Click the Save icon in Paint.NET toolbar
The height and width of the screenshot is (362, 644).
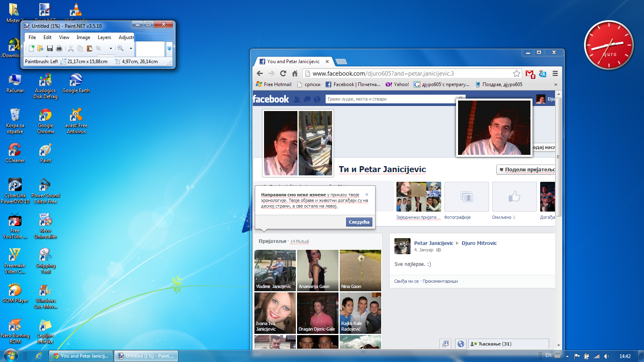click(x=50, y=49)
